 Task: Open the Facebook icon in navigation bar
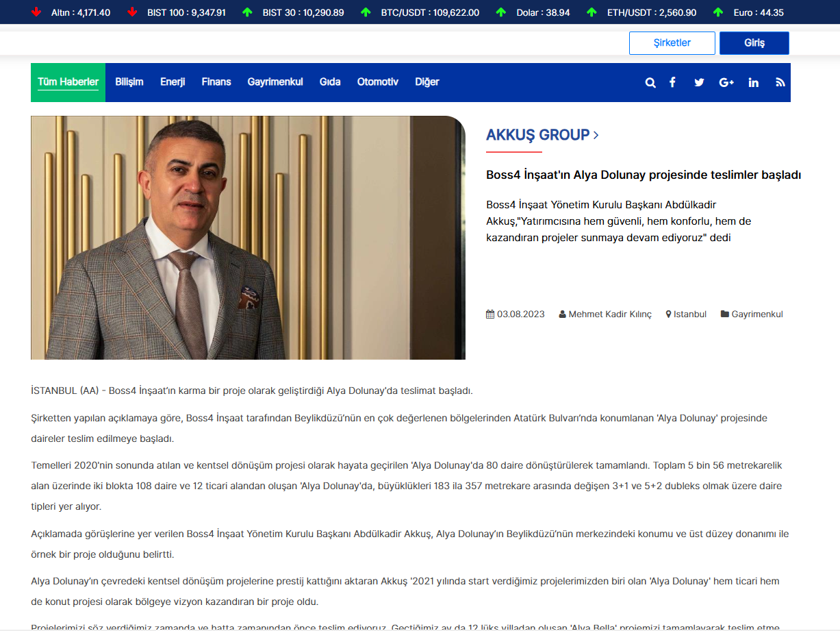(x=672, y=82)
